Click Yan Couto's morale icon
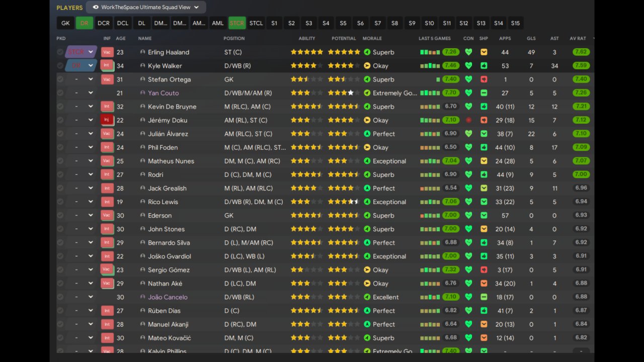 coord(367,93)
